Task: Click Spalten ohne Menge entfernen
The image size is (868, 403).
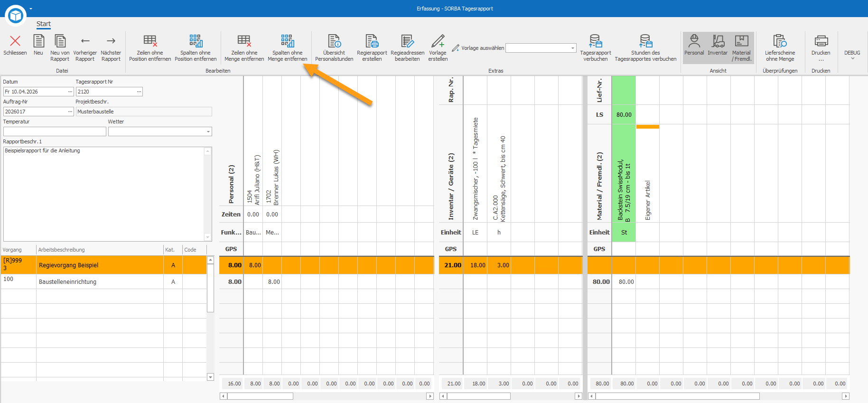Action: click(x=287, y=47)
